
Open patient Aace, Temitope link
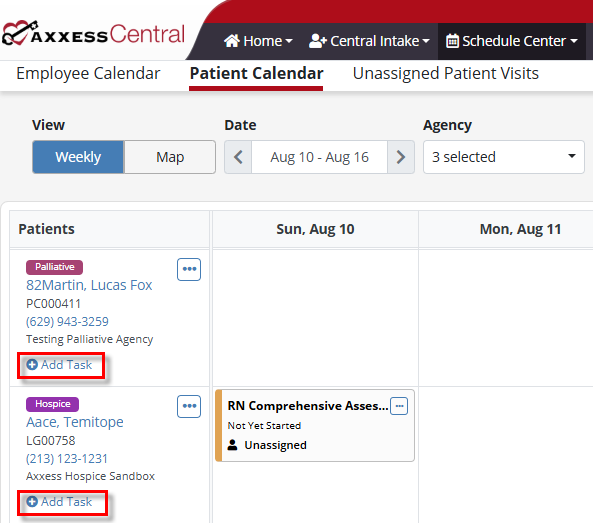(x=75, y=422)
